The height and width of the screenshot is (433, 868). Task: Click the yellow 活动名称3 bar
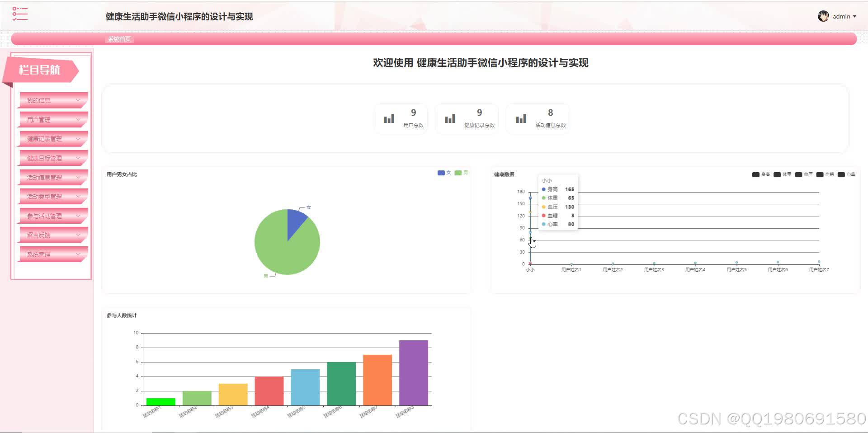pos(233,395)
